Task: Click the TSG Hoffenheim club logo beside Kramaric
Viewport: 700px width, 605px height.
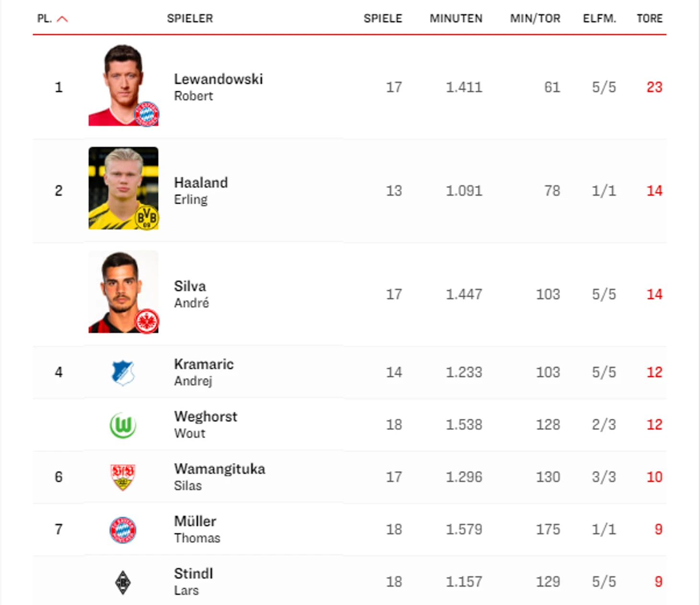Action: click(123, 373)
